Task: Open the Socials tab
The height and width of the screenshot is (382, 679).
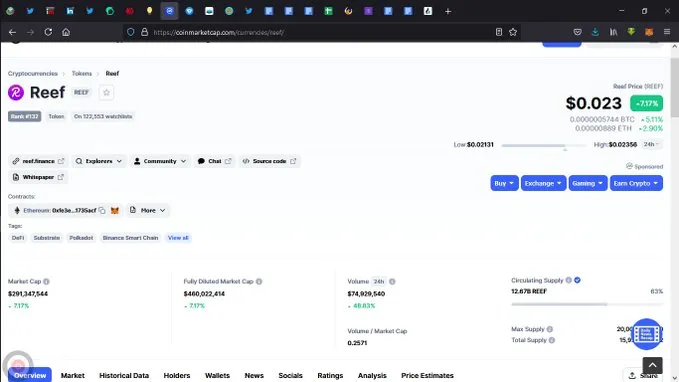Action: tap(291, 376)
